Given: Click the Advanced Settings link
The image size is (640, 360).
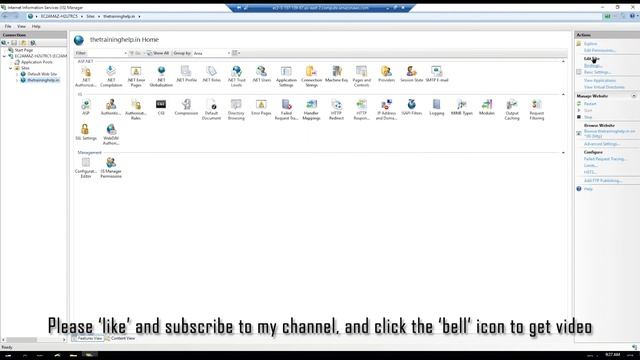Looking at the screenshot, I should click(602, 144).
